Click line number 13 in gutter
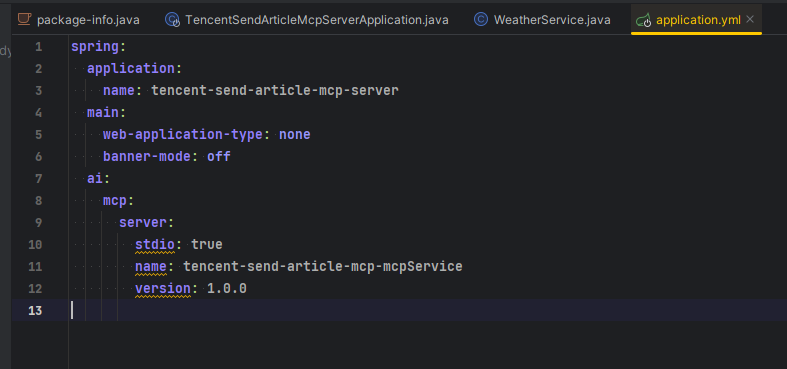 [x=35, y=311]
